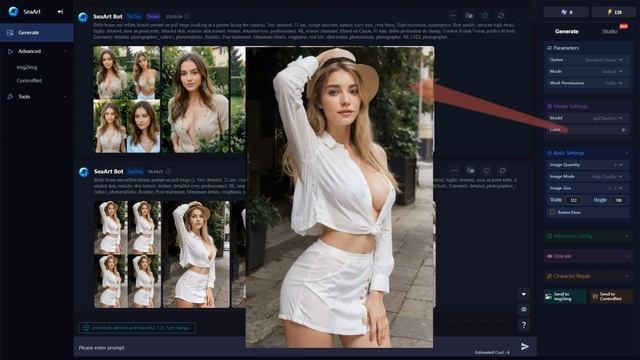Open the Generate sidebar item
This screenshot has width=640, height=360.
pyautogui.click(x=37, y=33)
